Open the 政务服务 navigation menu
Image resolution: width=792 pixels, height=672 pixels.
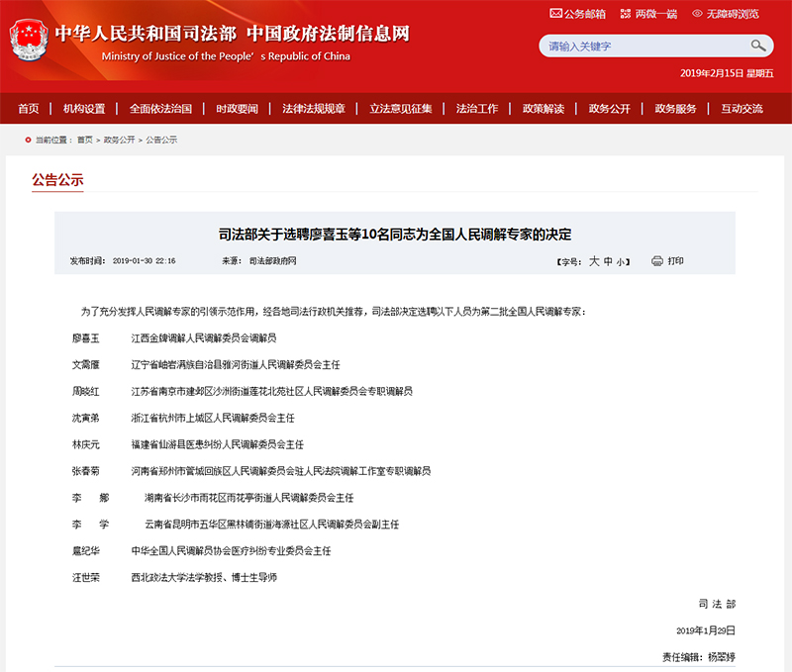click(x=675, y=109)
